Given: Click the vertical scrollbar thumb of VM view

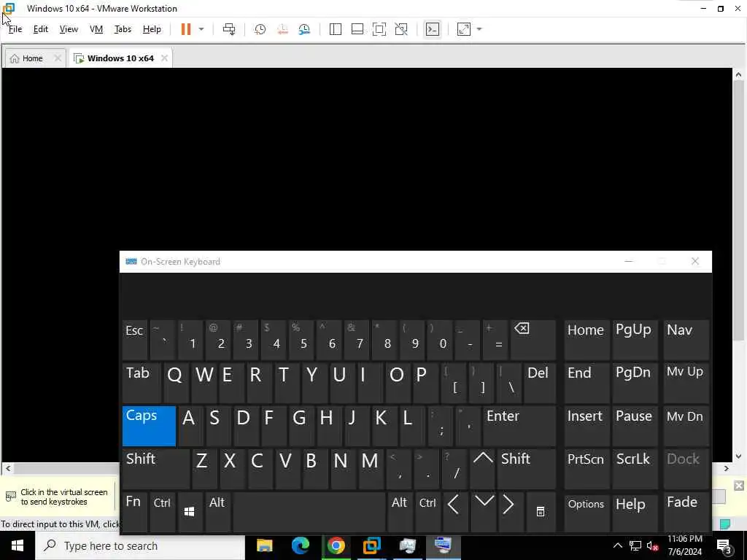Looking at the screenshot, I should coord(738,209).
